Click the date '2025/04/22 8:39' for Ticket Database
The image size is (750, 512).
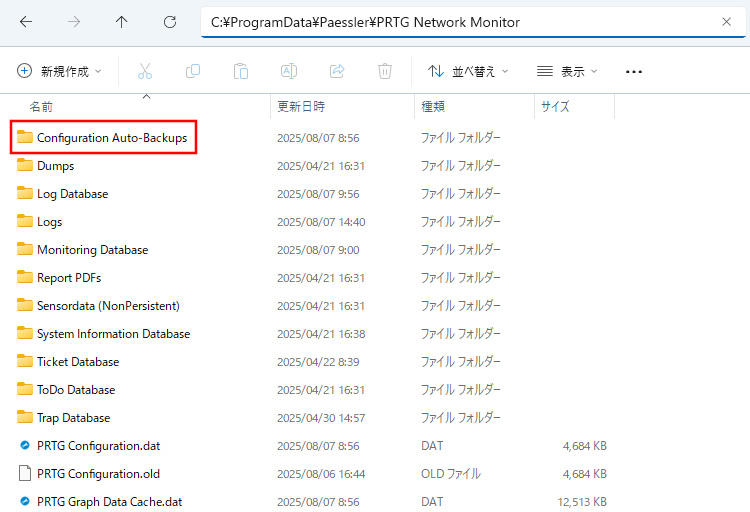point(318,362)
